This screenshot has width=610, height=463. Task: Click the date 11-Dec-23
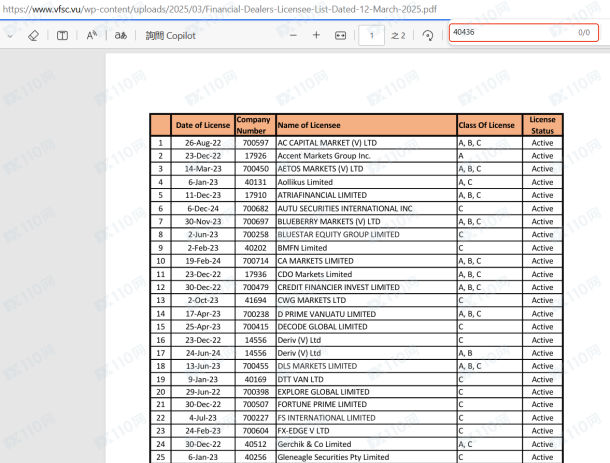pyautogui.click(x=203, y=195)
